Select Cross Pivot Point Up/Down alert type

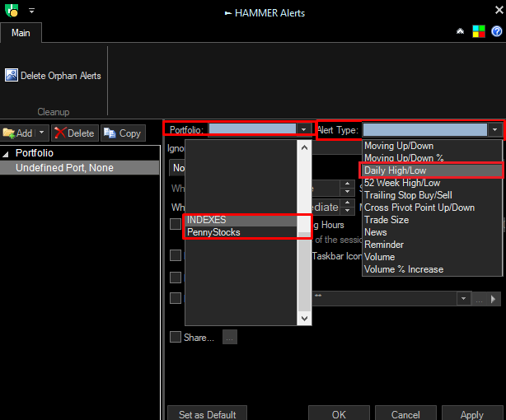[432, 208]
